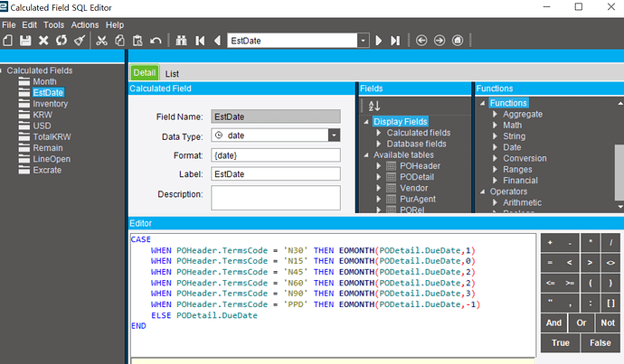This screenshot has width=624, height=364.
Task: Expand the POHeader table node
Action: [380, 166]
